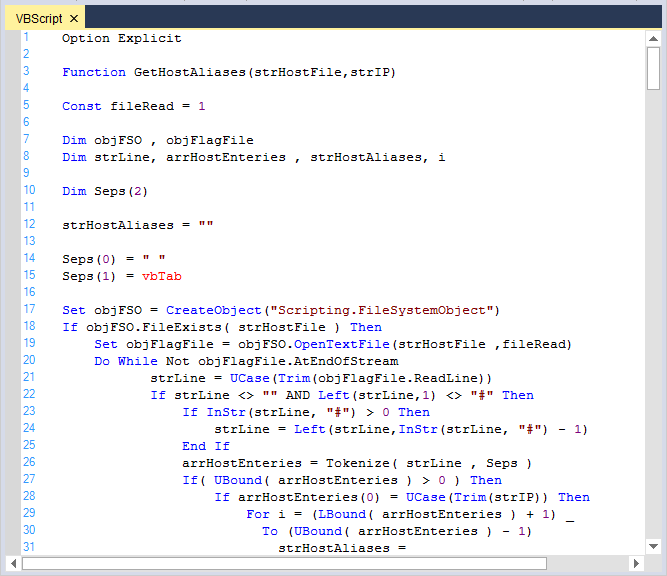This screenshot has width=667, height=576.
Task: Click the vertical scrollbar thumb
Action: pos(653,68)
